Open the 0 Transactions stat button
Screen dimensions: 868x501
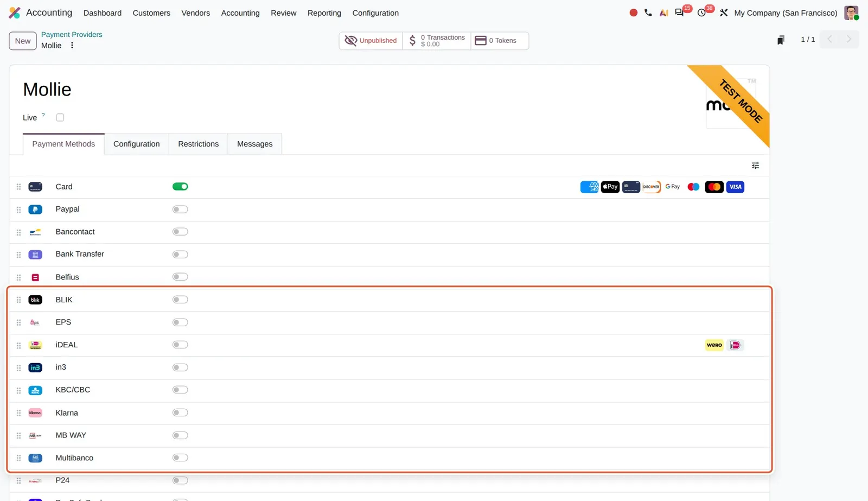(x=437, y=41)
